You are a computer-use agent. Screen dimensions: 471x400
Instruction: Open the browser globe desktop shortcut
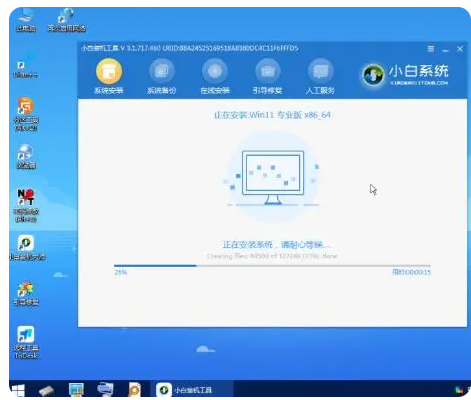pos(26,156)
